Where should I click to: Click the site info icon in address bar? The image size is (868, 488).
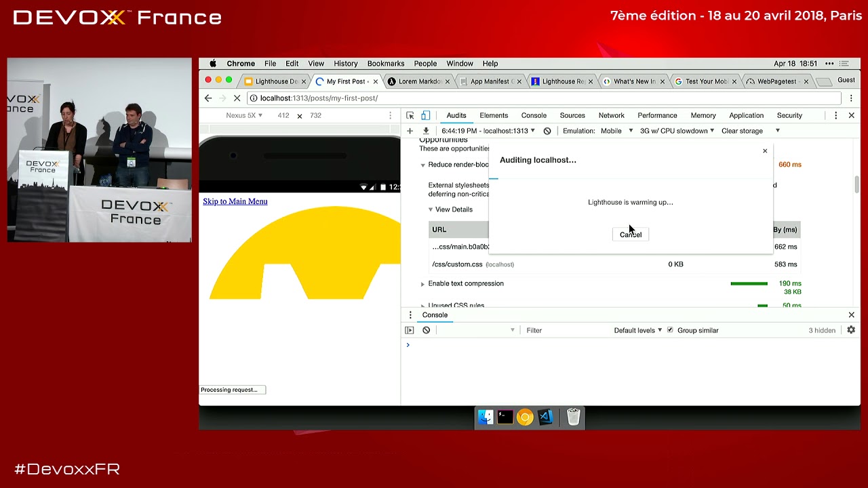[254, 98]
